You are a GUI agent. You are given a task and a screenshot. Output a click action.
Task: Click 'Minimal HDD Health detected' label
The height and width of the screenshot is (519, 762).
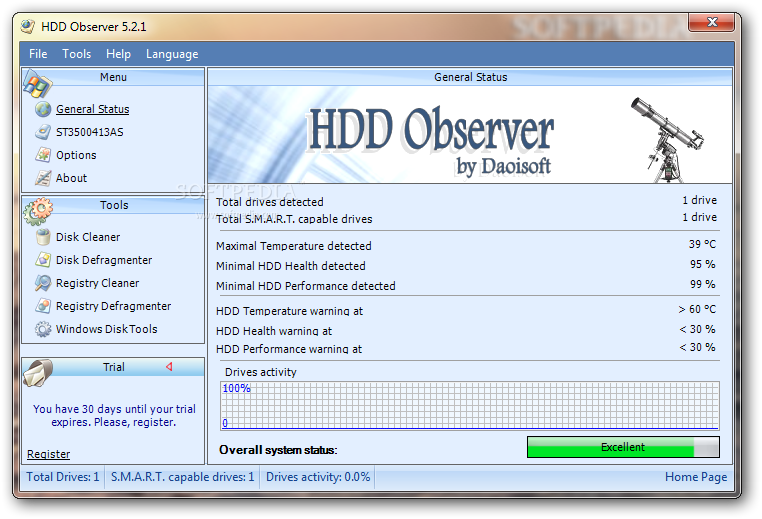pos(291,266)
